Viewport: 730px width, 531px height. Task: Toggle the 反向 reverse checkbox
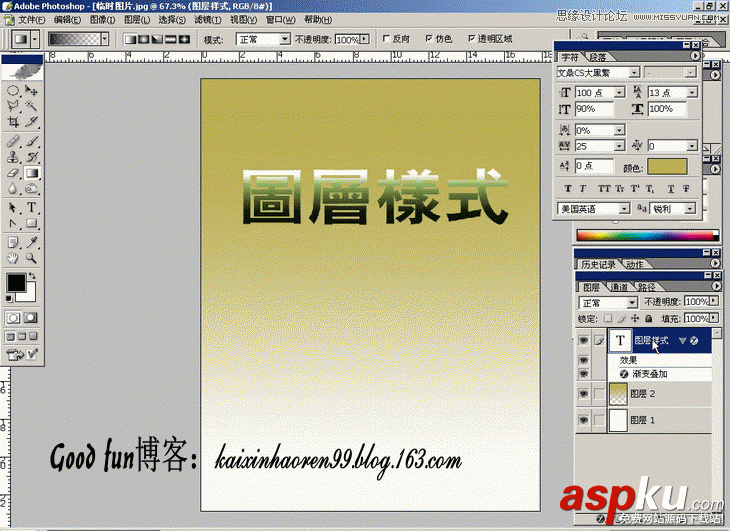(x=386, y=39)
